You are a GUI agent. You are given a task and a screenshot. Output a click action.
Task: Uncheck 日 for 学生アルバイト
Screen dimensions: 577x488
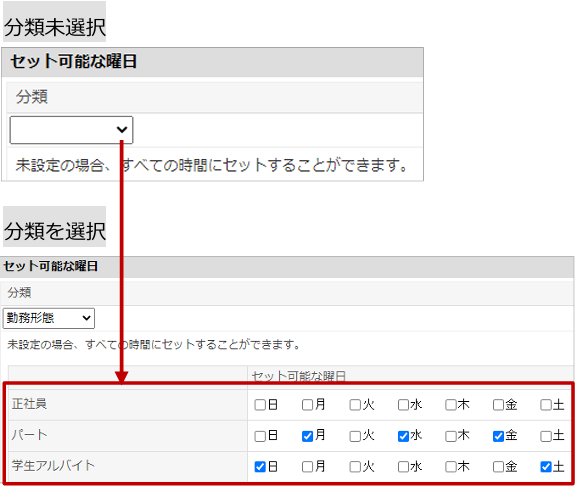coord(260,467)
